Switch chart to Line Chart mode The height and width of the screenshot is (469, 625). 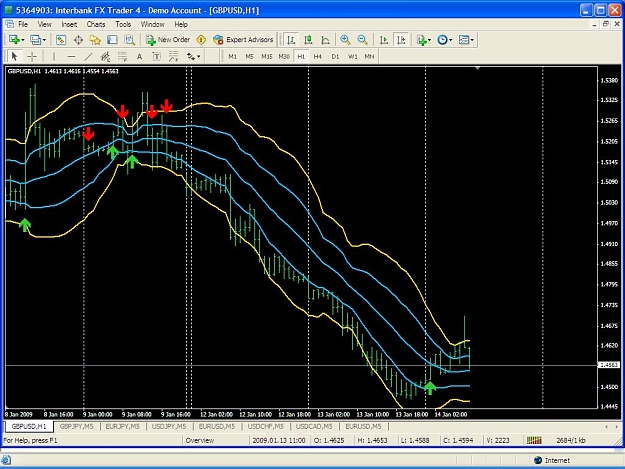point(326,40)
